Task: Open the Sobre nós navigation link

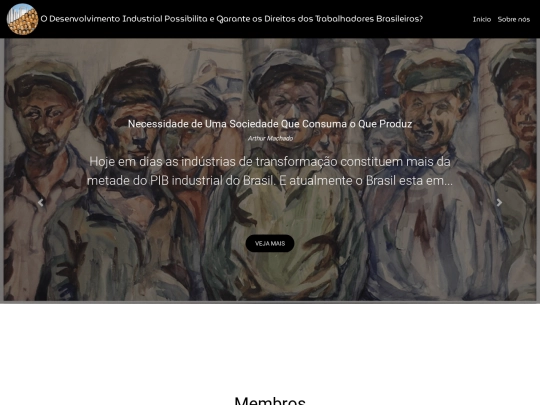Action: coord(513,19)
